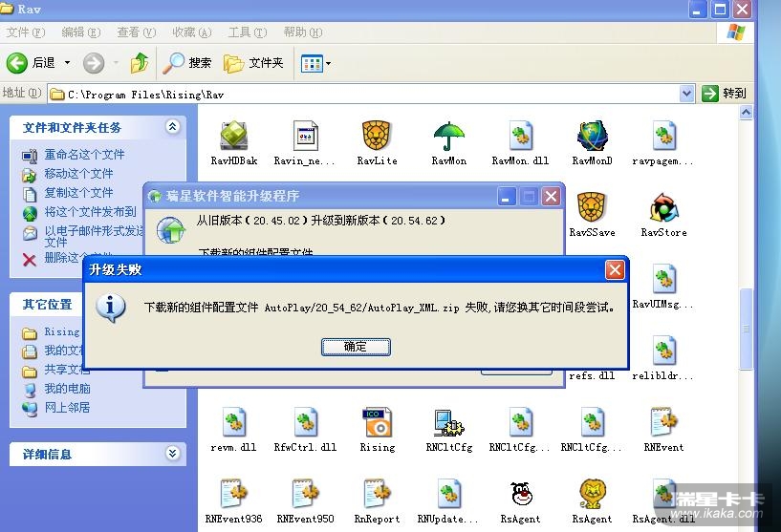
Task: Expand the address bar dropdown
Action: [687, 94]
